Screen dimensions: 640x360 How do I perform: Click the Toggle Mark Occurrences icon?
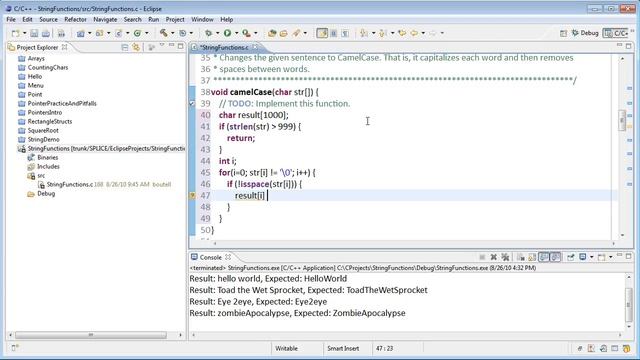[322, 33]
